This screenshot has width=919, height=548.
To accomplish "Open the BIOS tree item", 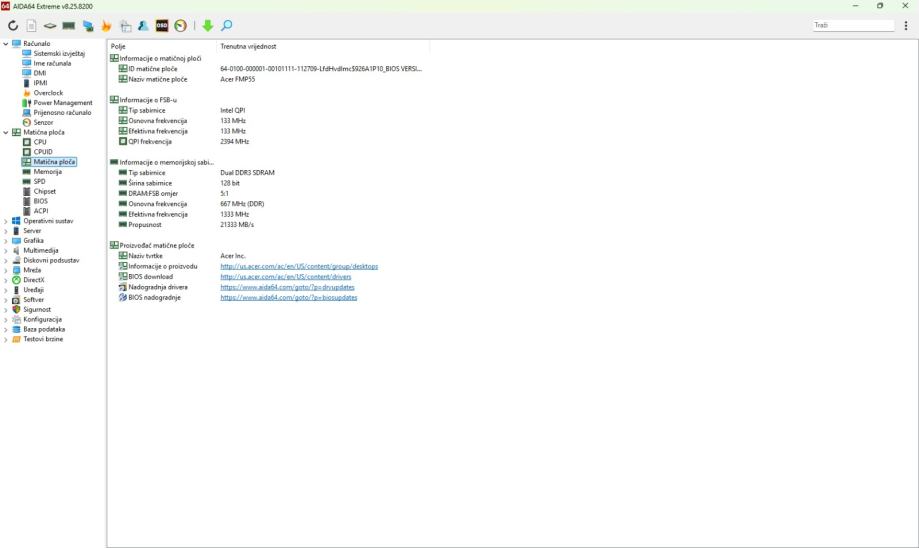I will (x=40, y=201).
